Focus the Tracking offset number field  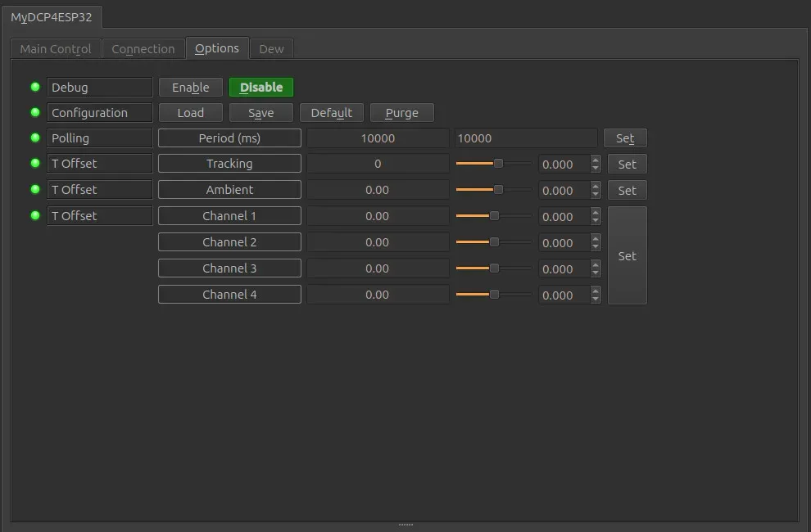(x=564, y=165)
